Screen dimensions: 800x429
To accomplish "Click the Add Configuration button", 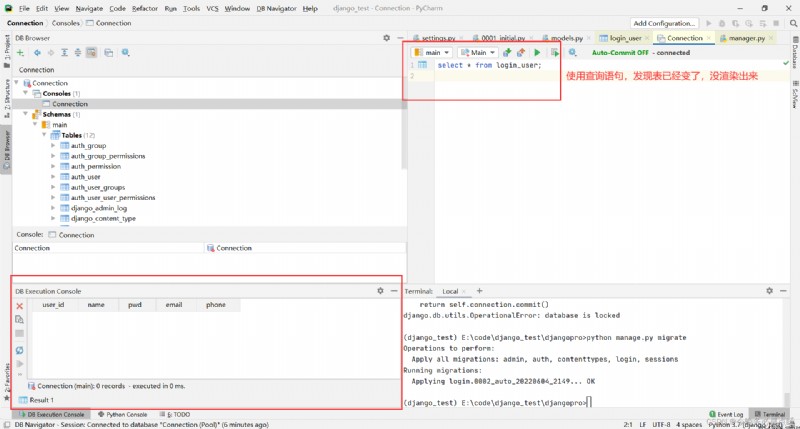I will click(x=664, y=23).
